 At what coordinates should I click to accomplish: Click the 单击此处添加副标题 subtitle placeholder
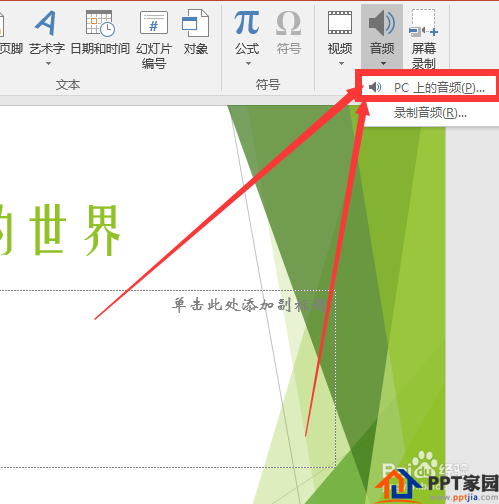coord(249,305)
